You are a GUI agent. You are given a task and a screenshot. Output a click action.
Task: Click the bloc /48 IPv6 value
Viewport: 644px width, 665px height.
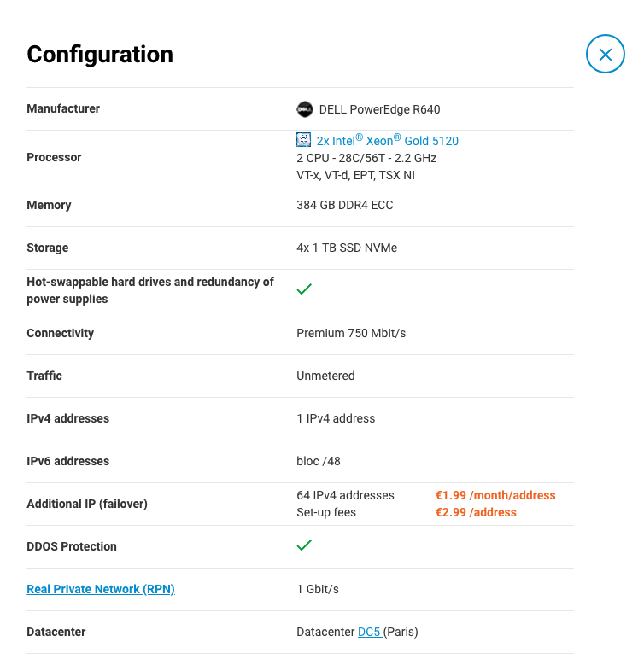pos(319,461)
